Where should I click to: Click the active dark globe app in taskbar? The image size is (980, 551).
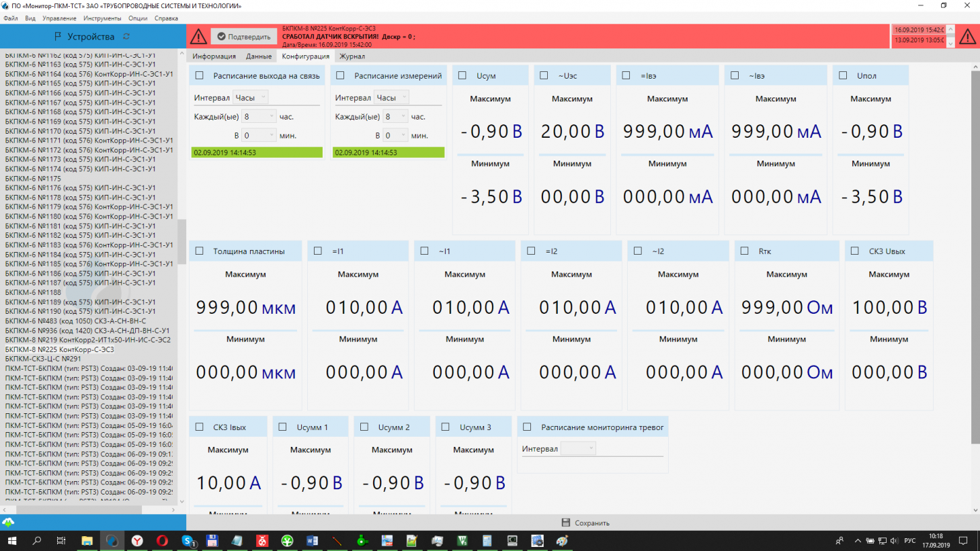pyautogui.click(x=112, y=540)
